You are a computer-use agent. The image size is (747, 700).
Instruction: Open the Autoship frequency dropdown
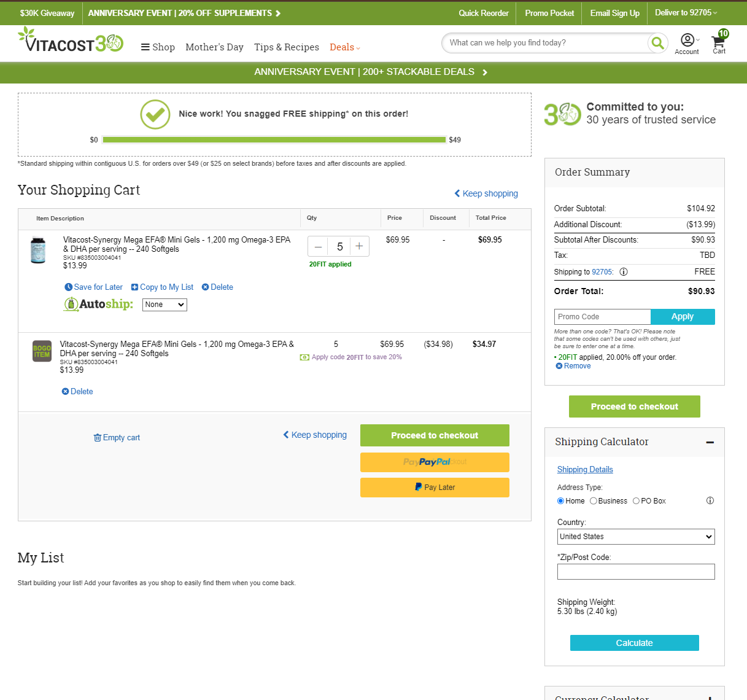click(164, 305)
